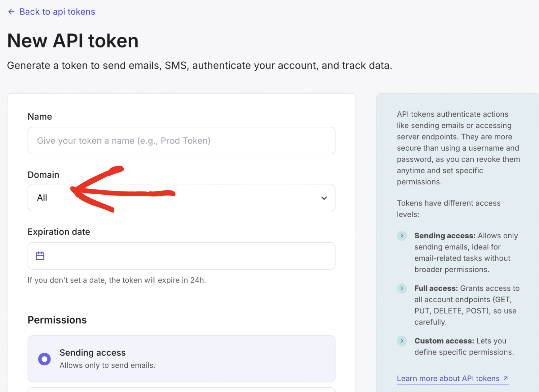The image size is (539, 392).
Task: Click the chevron bullet beside Sending access description
Action: [x=402, y=236]
